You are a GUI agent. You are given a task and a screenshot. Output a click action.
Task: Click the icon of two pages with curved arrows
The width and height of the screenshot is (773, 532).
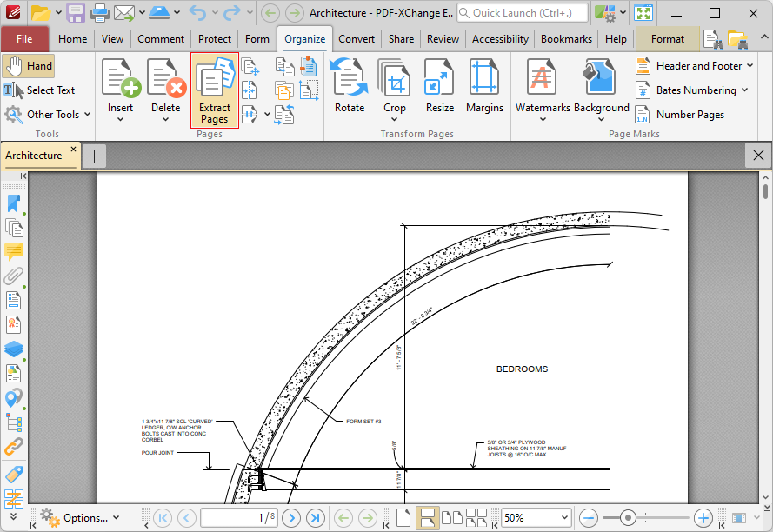pyautogui.click(x=284, y=115)
